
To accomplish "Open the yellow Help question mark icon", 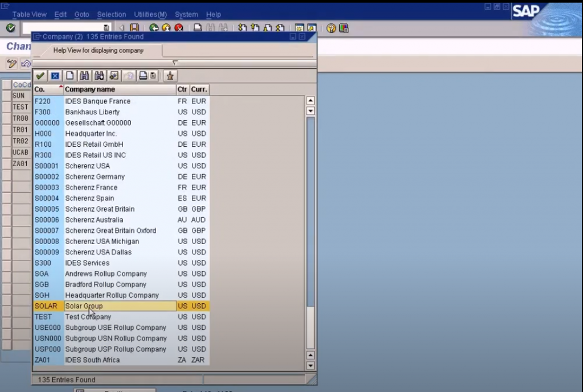I will pyautogui.click(x=331, y=28).
